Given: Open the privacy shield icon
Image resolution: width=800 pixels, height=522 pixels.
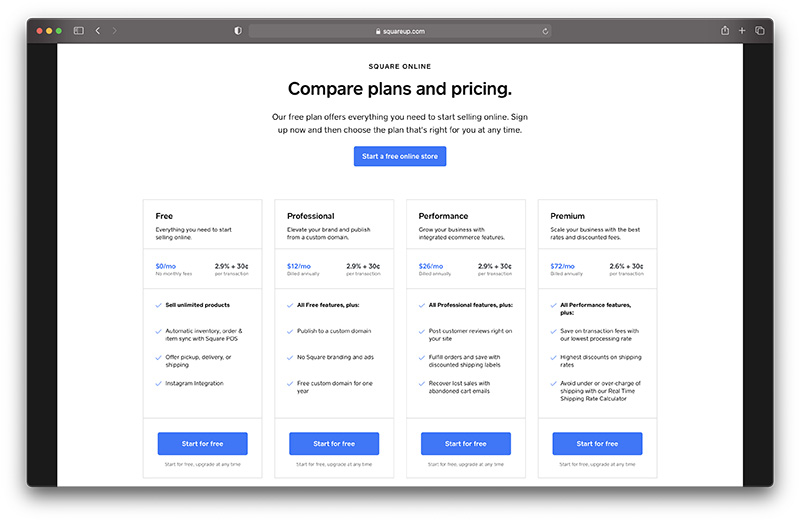Looking at the screenshot, I should (x=238, y=31).
